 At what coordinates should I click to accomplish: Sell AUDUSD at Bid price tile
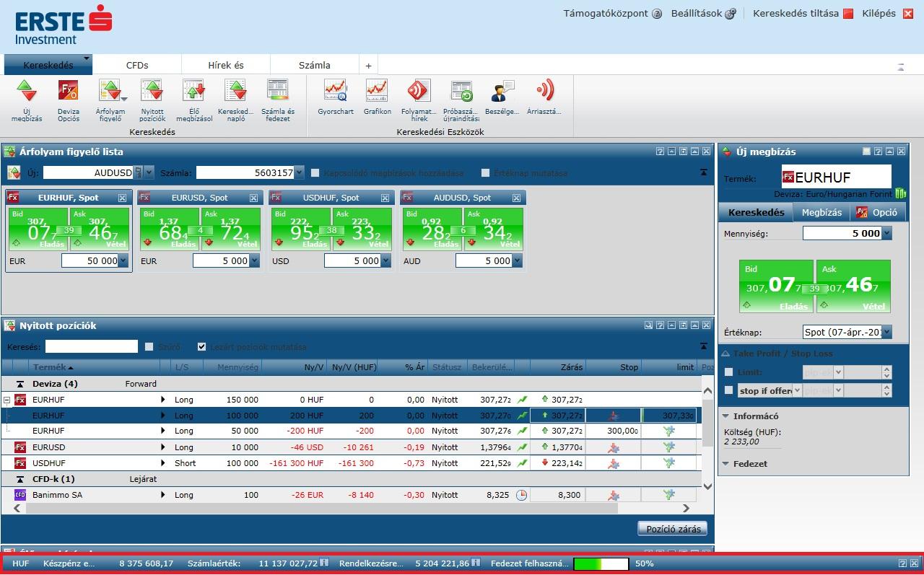coord(432,229)
